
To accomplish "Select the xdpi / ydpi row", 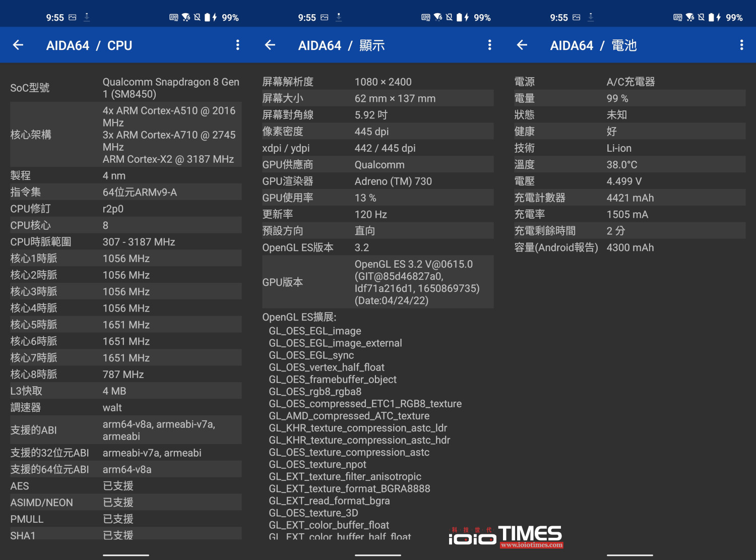I will (378, 148).
